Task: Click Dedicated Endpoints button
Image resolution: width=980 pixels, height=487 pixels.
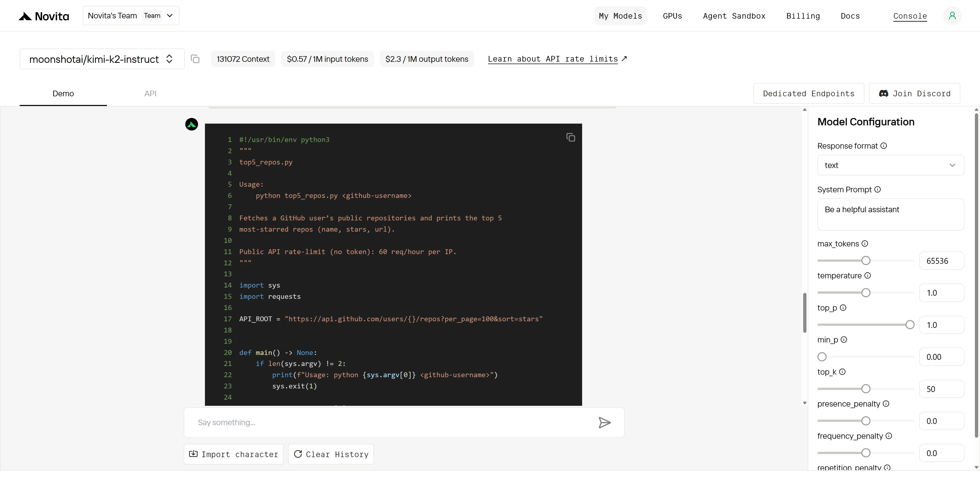Action: 808,94
